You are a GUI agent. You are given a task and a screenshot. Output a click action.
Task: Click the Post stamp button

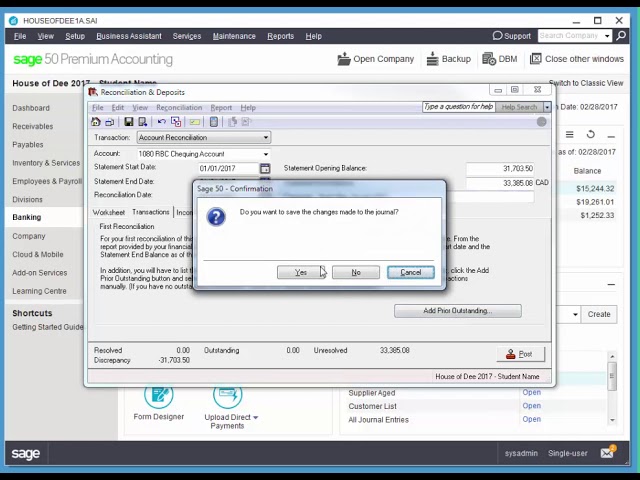click(520, 354)
